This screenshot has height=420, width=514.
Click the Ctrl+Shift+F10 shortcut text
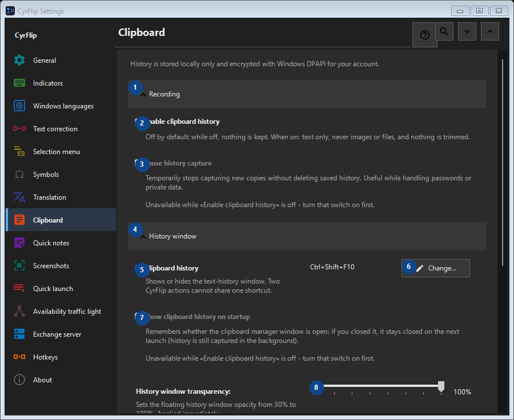(332, 267)
